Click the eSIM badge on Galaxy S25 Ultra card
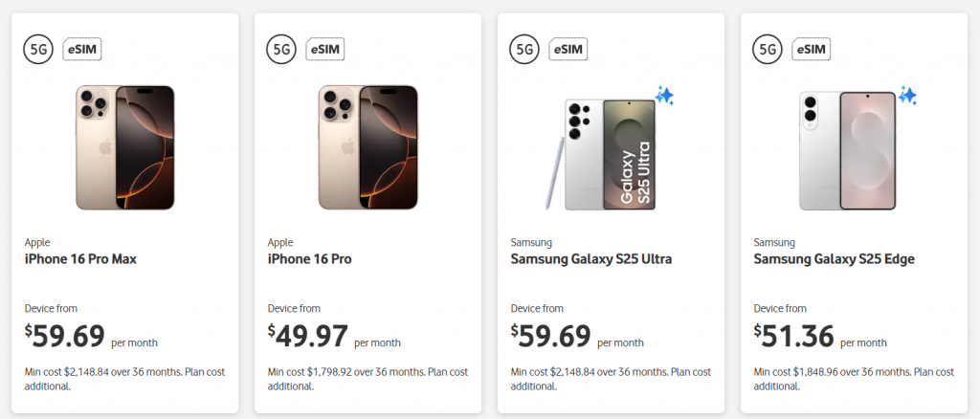This screenshot has width=980, height=419. 568,50
